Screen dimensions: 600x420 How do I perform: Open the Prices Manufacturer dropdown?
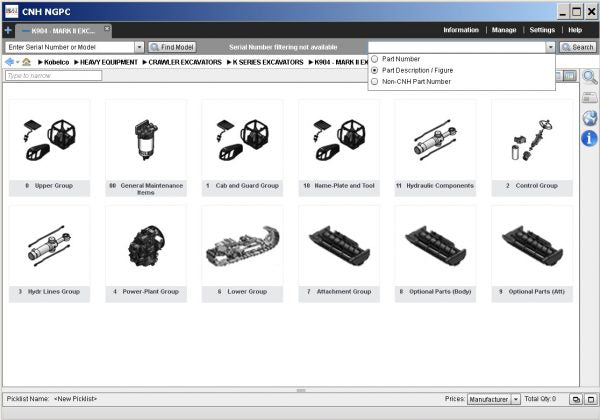pyautogui.click(x=515, y=399)
